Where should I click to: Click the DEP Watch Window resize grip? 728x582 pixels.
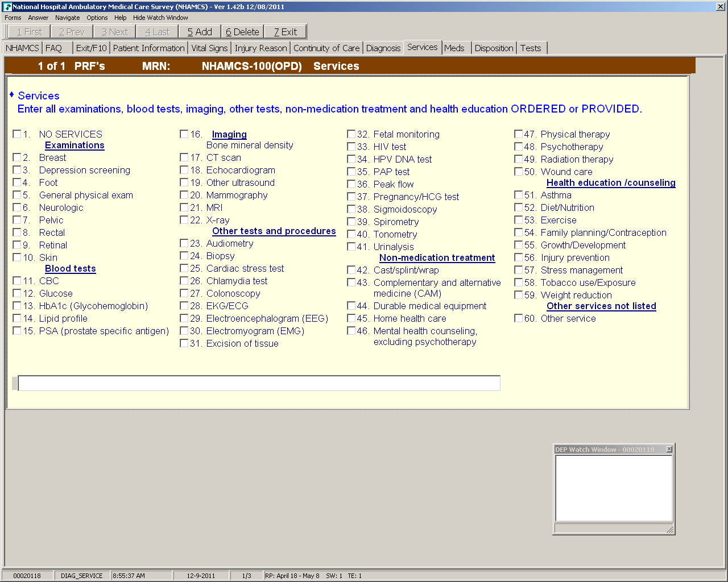[x=669, y=530]
